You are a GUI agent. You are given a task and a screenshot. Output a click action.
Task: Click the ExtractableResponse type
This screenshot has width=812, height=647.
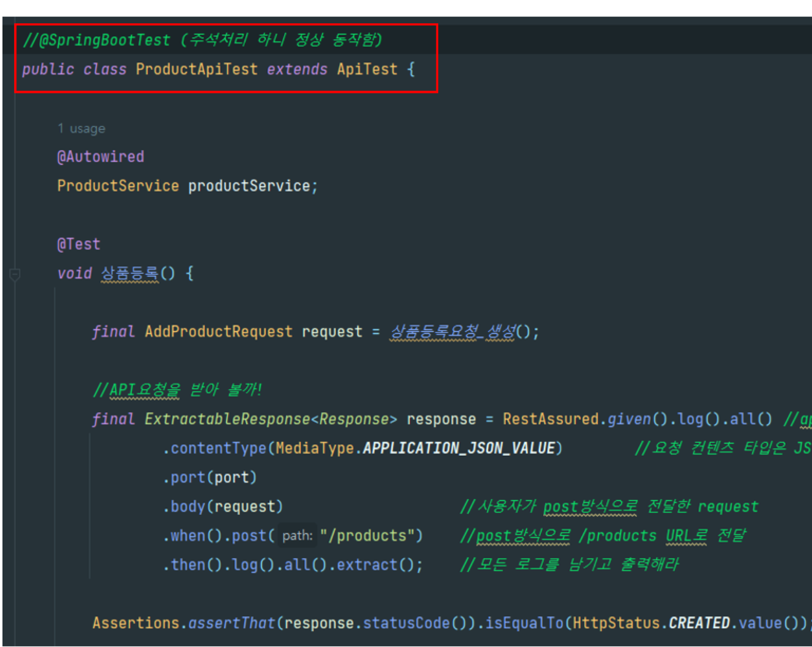pos(227,419)
